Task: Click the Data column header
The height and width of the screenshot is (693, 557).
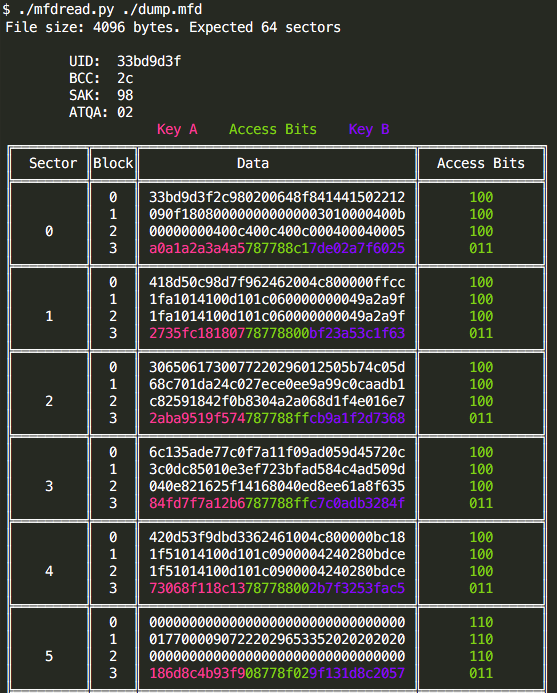Action: (x=252, y=163)
